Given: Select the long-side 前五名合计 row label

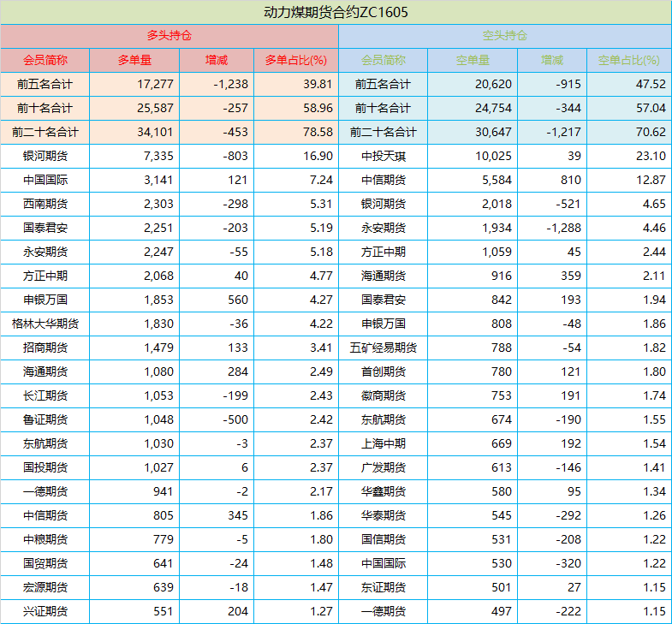Looking at the screenshot, I should point(45,84).
